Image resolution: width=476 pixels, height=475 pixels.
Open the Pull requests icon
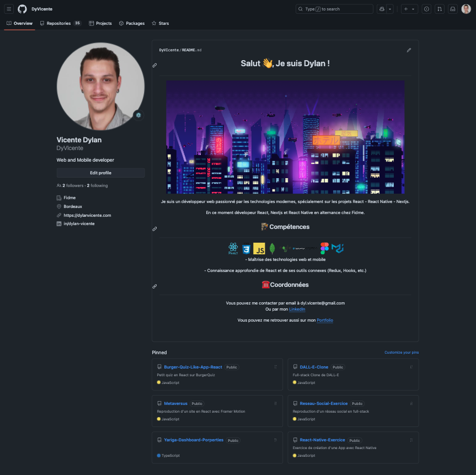pos(440,9)
